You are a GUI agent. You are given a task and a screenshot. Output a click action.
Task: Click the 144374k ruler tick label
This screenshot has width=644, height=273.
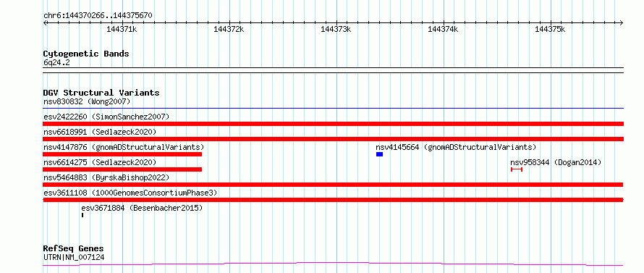(443, 29)
